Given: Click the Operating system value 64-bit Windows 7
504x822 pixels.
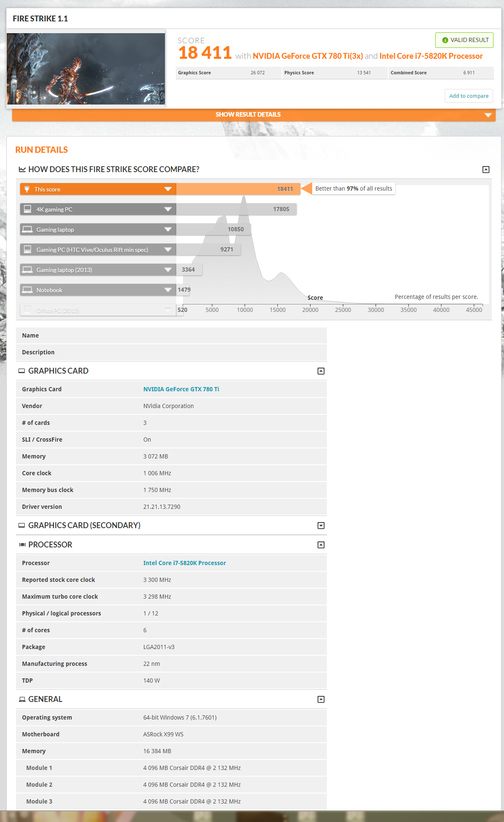Looking at the screenshot, I should 180,717.
